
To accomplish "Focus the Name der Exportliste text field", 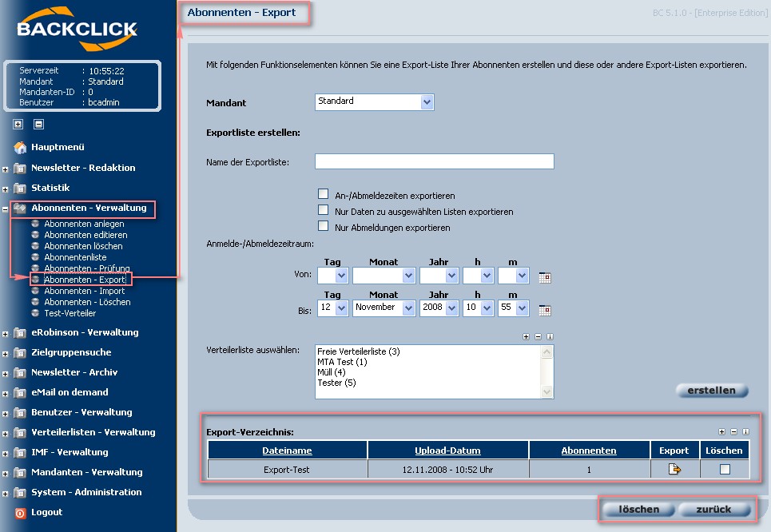I will (x=434, y=161).
